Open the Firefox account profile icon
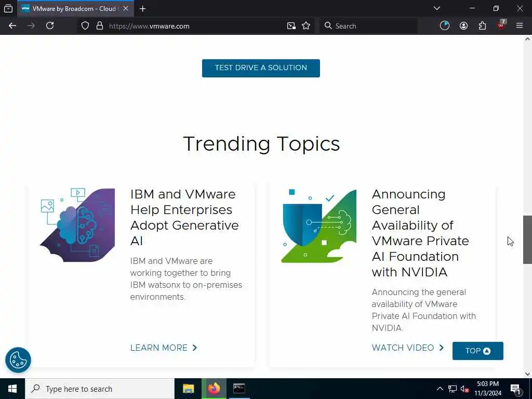532x399 pixels. point(463,26)
